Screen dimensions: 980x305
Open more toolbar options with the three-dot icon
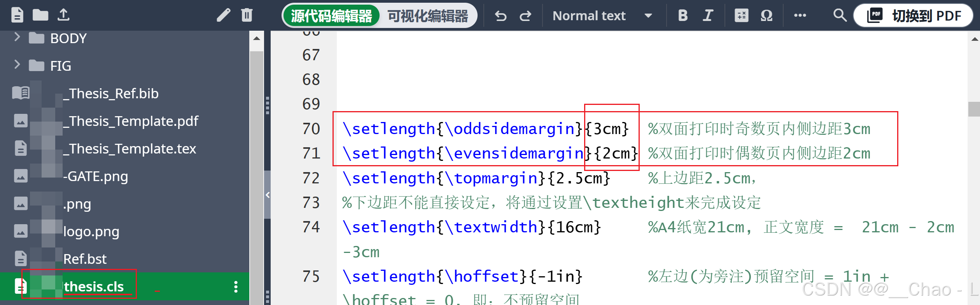(800, 16)
